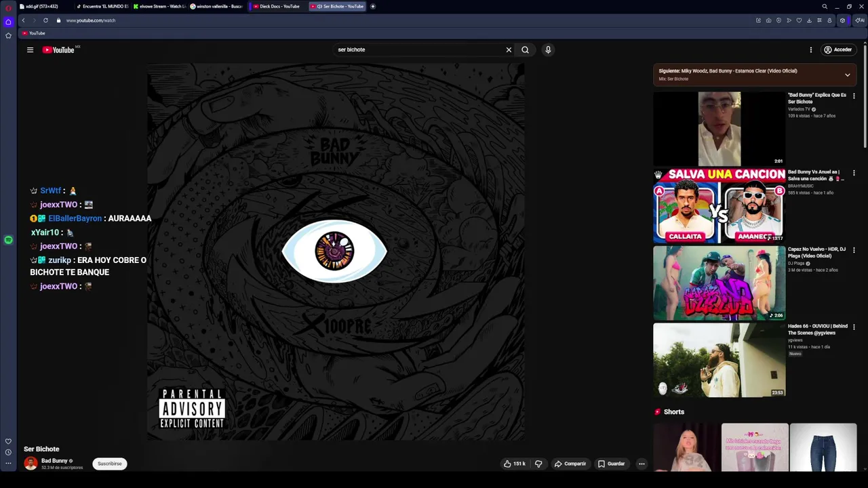Click the 'Ser Bichote' video title

41,449
